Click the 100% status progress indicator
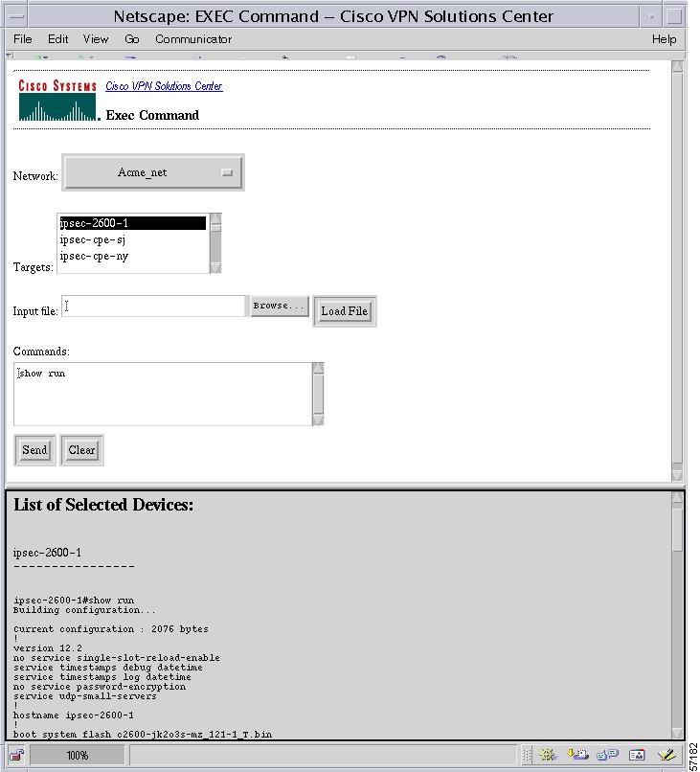 pyautogui.click(x=78, y=756)
